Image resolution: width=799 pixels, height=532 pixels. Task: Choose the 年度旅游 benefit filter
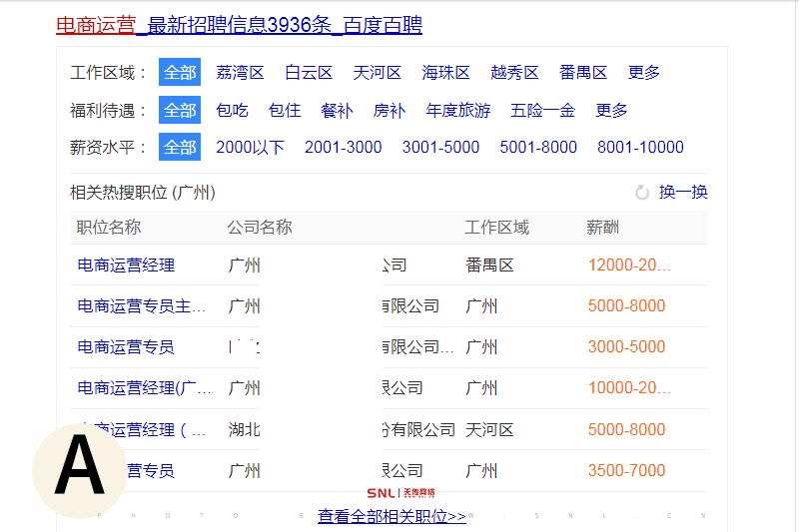tap(458, 110)
